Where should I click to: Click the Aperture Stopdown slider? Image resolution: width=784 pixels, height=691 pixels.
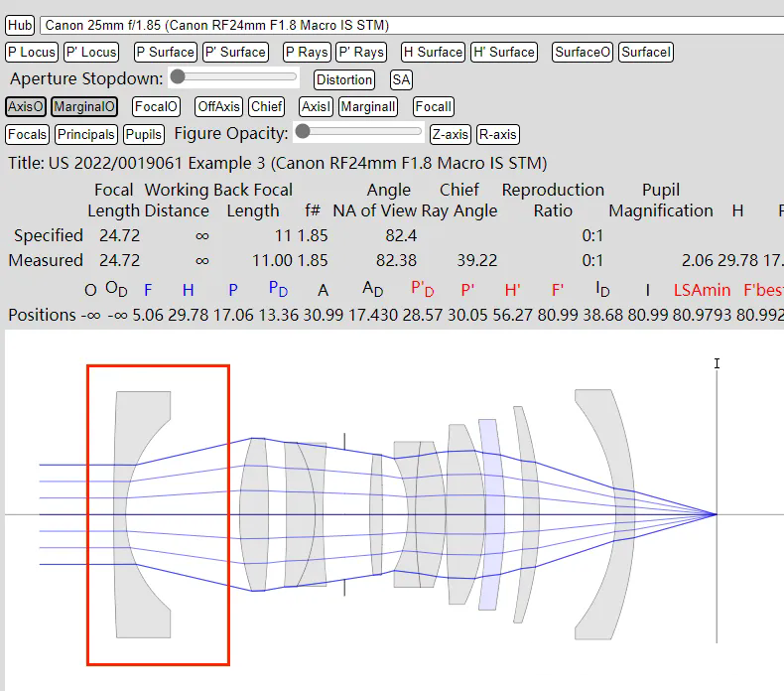click(x=234, y=76)
